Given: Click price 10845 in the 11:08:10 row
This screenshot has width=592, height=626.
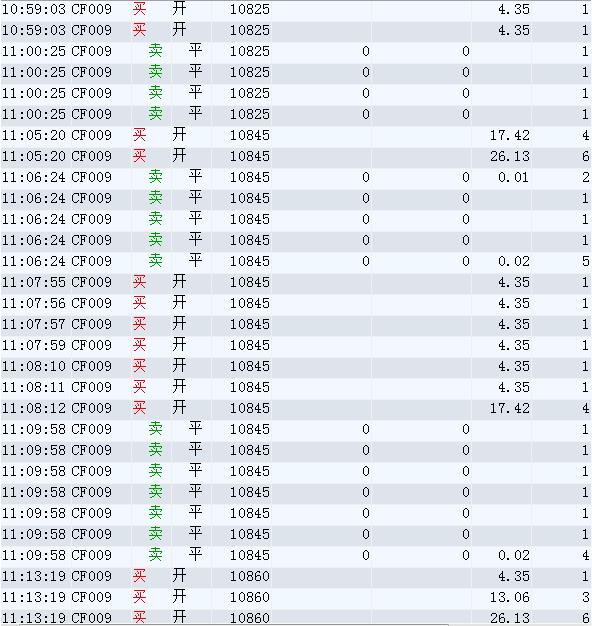Looking at the screenshot, I should click(x=250, y=366).
